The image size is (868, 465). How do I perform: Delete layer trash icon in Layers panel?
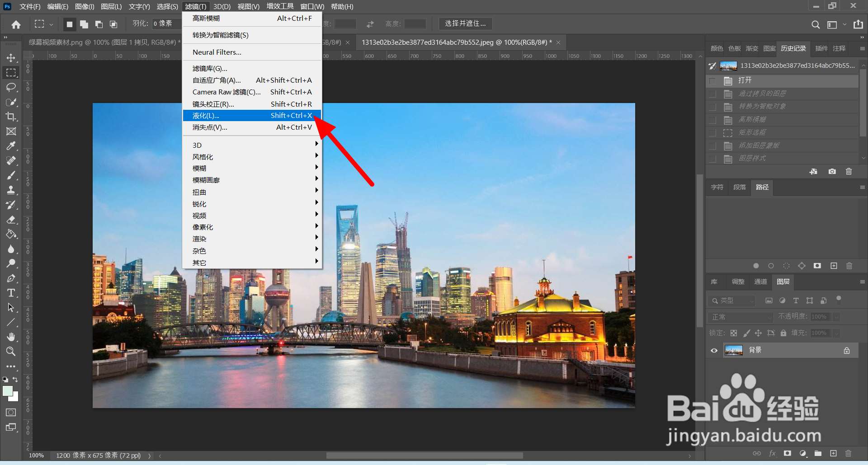pyautogui.click(x=848, y=453)
